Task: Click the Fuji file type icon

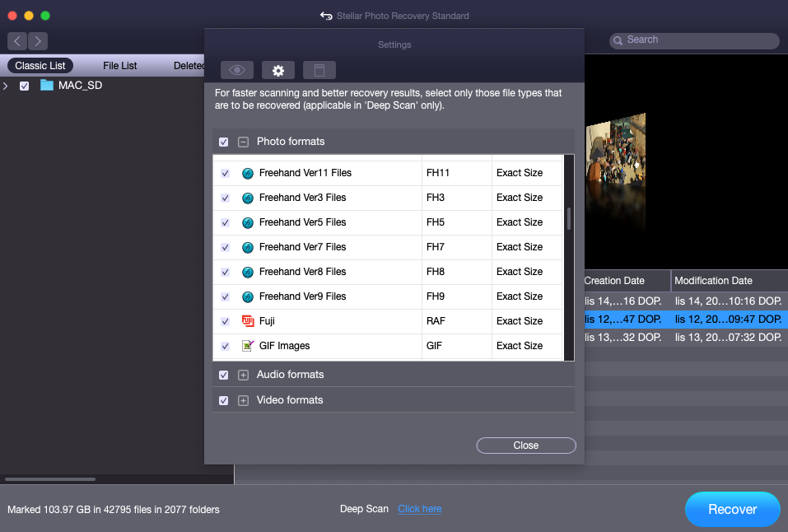Action: [x=248, y=321]
